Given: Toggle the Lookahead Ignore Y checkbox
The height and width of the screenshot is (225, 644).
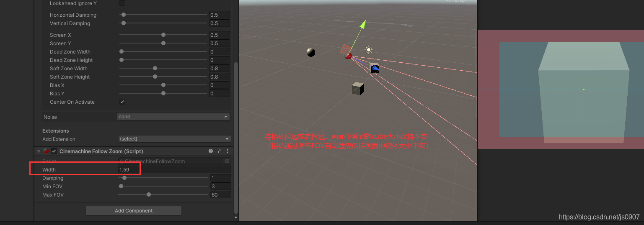Looking at the screenshot, I should (122, 3).
